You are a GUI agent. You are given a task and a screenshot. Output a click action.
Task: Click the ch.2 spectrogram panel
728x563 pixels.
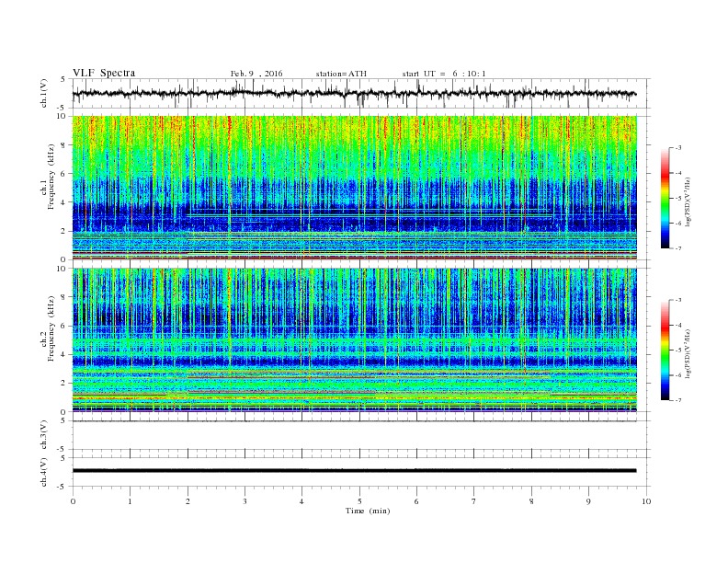tap(355, 340)
